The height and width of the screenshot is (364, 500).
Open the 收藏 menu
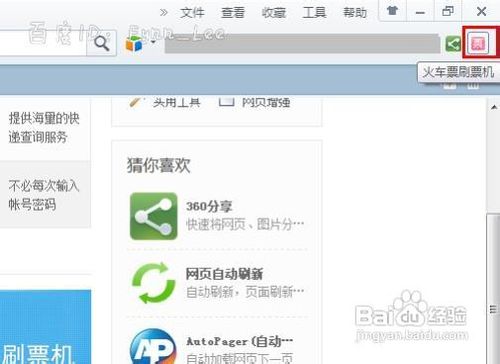(274, 13)
